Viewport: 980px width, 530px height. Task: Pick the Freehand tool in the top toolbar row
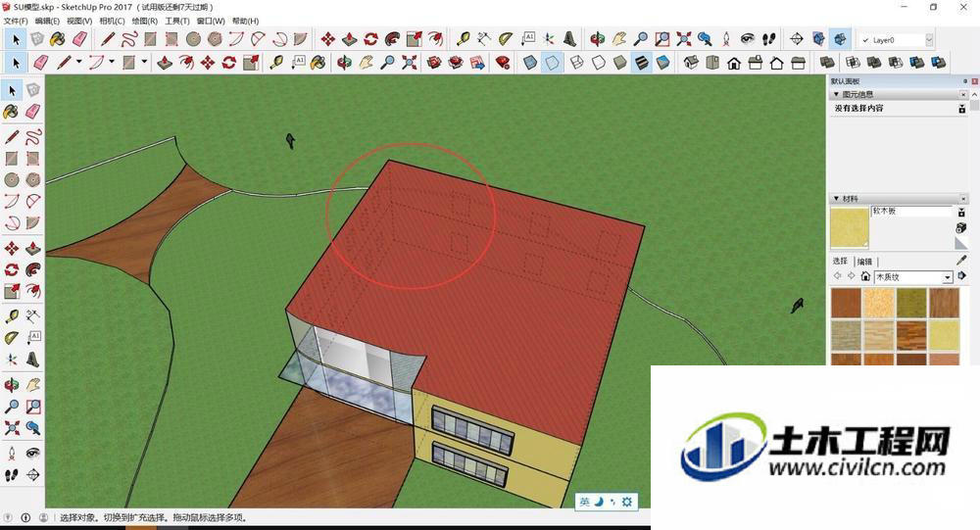coord(128,39)
